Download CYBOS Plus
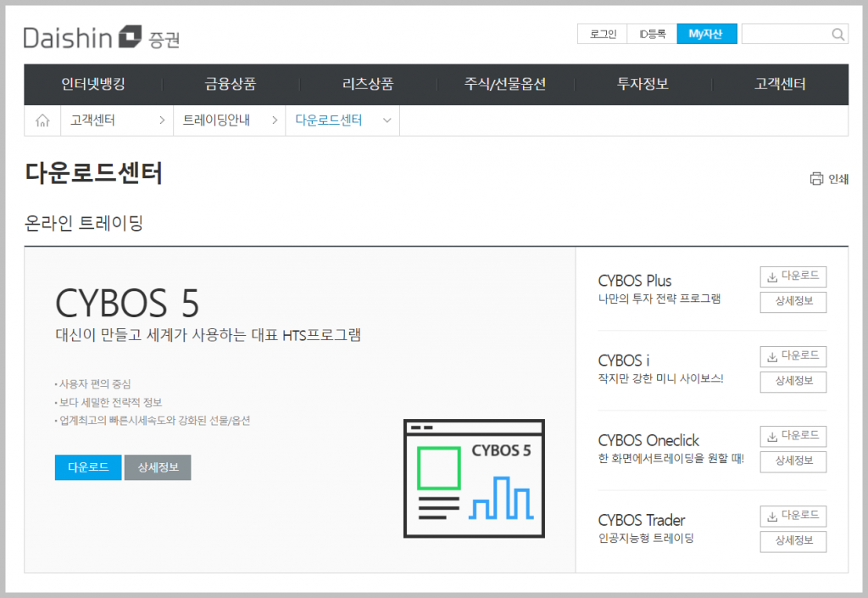The image size is (868, 598). (793, 277)
